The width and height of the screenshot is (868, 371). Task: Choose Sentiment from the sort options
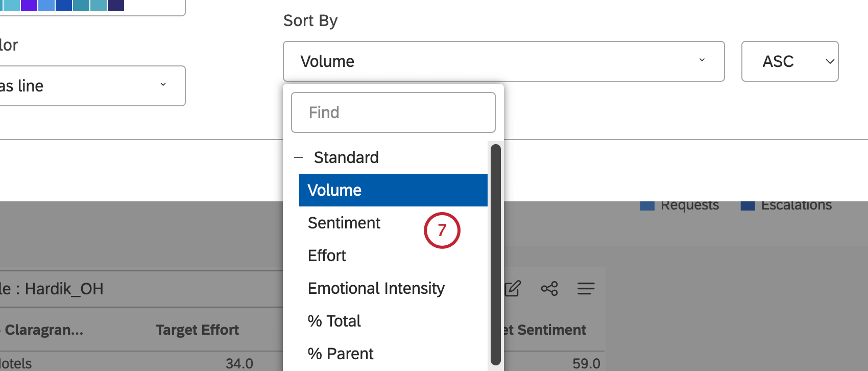344,223
